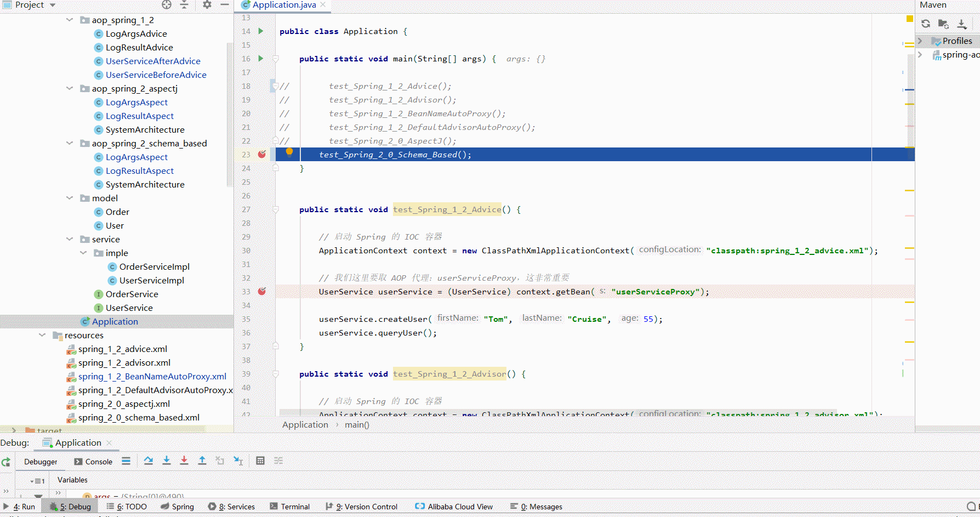
Task: Open the Project panel settings gear
Action: 206,5
